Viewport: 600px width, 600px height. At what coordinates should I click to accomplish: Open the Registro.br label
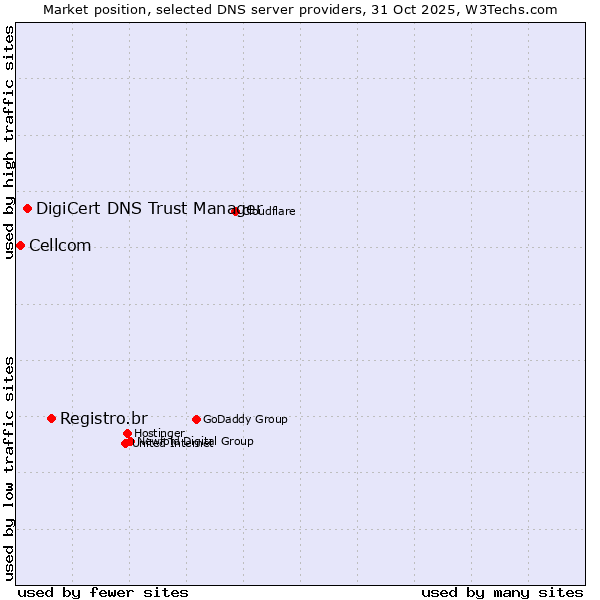tap(103, 418)
